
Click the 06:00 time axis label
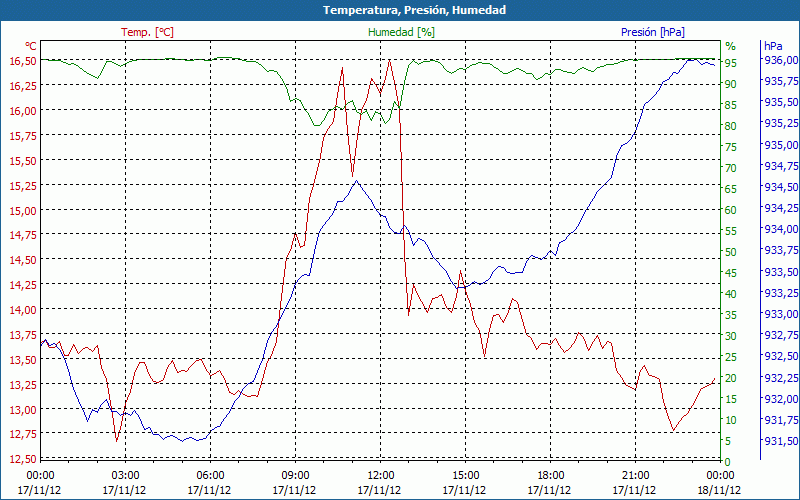[210, 476]
